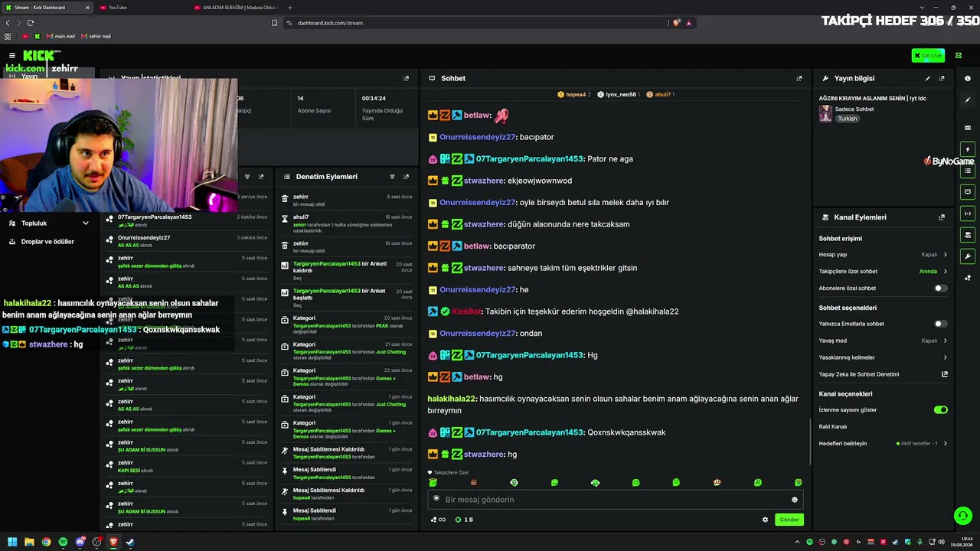Disable İzlenme sayısını göster switch
Viewport: 980px width, 551px height.
941,410
